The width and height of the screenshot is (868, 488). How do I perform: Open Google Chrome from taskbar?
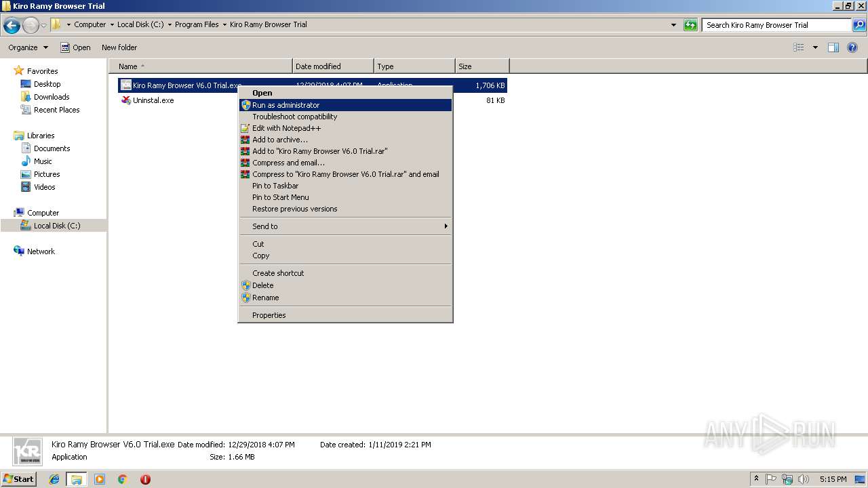point(123,479)
